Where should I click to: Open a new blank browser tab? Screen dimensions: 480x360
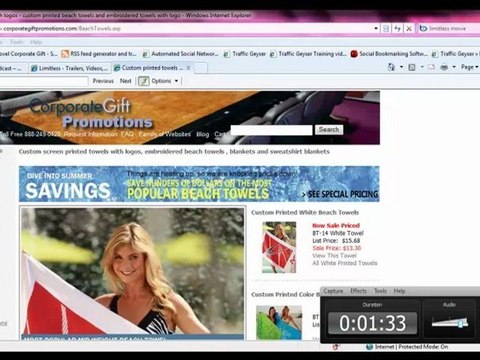201,68
